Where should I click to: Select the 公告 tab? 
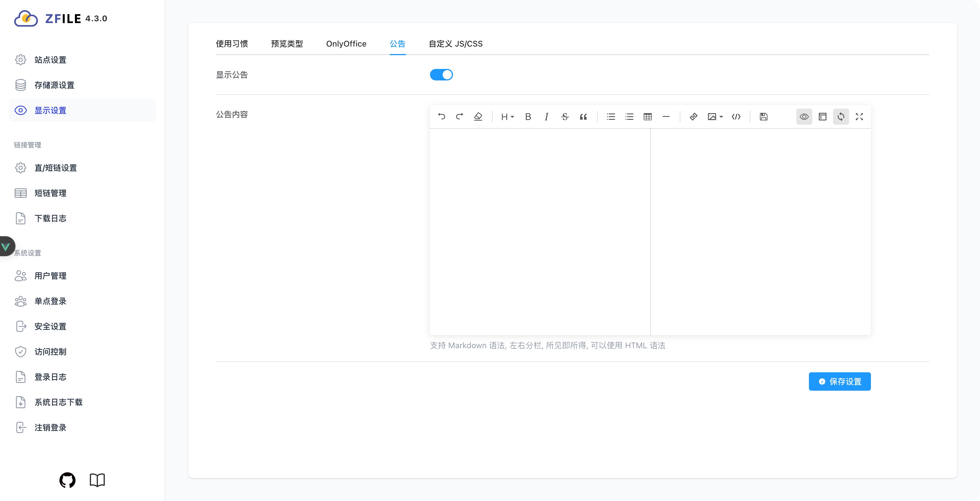pyautogui.click(x=398, y=44)
